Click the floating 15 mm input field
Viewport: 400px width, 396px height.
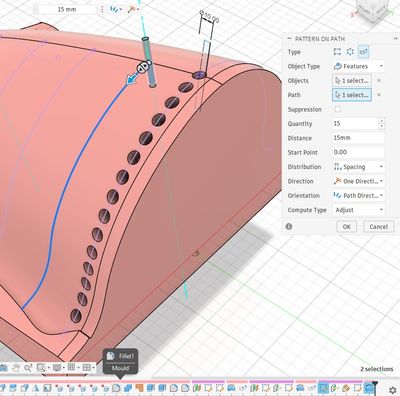click(x=67, y=9)
